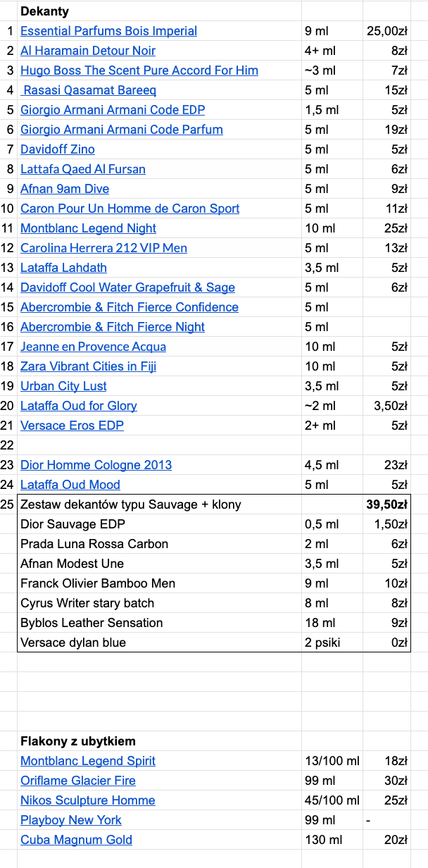428x868 pixels.
Task: Select the bold 39,50zł total cell
Action: click(x=387, y=504)
